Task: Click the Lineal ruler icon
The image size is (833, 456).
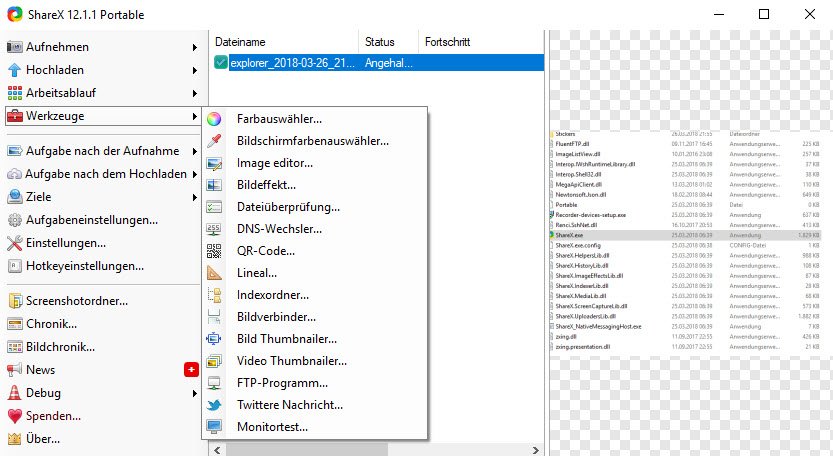Action: pos(214,273)
